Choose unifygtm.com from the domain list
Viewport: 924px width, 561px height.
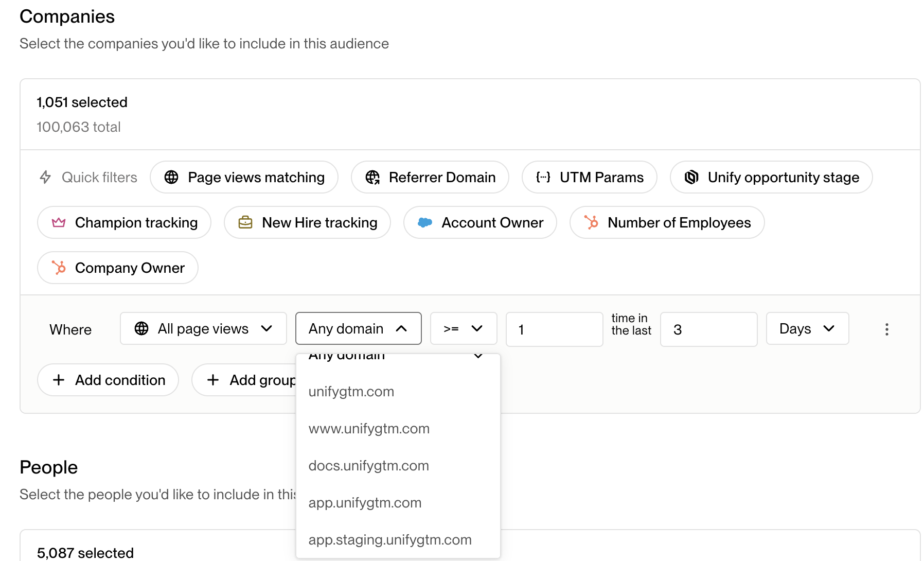tap(398, 392)
